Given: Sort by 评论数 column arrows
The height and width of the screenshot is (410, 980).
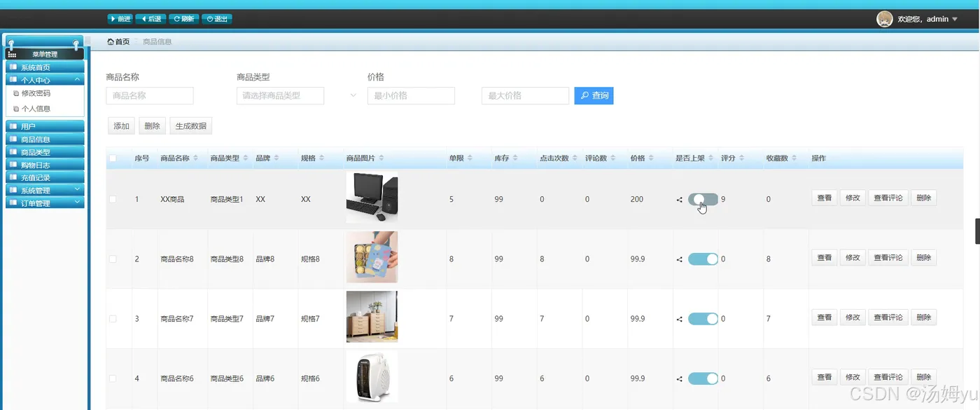Looking at the screenshot, I should [x=613, y=158].
